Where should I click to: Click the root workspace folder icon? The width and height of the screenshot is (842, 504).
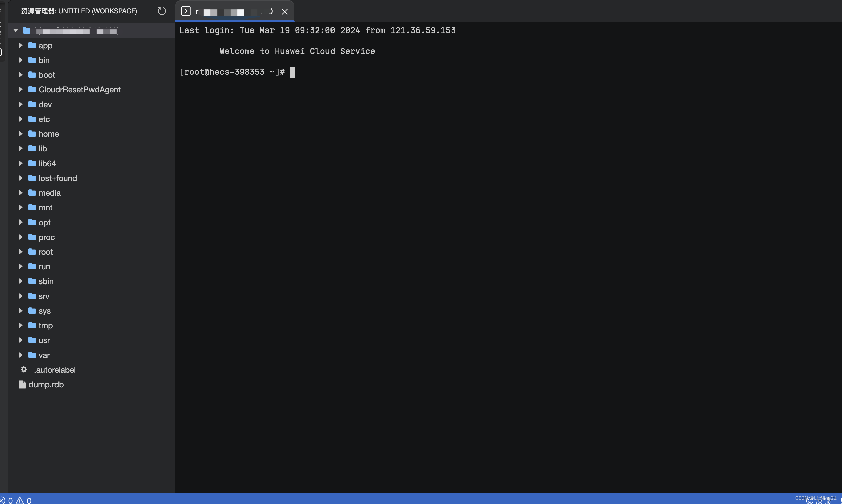[x=26, y=30]
